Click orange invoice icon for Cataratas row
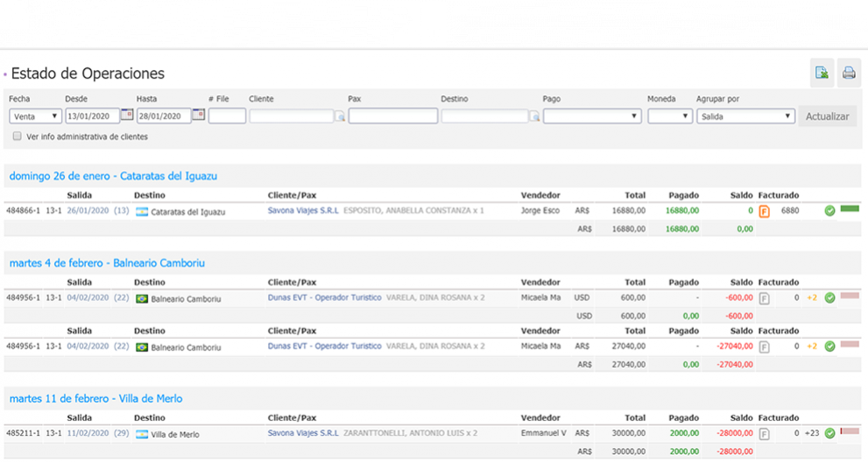The width and height of the screenshot is (868, 462). pyautogui.click(x=764, y=211)
